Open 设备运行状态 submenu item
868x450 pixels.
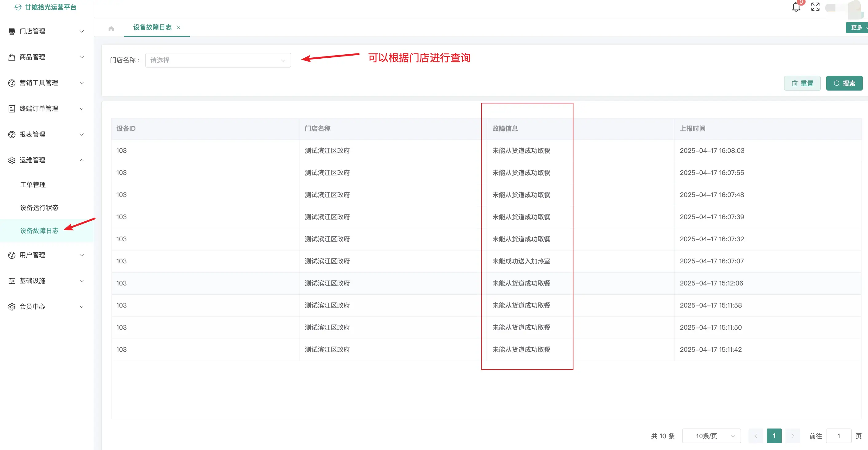click(39, 208)
